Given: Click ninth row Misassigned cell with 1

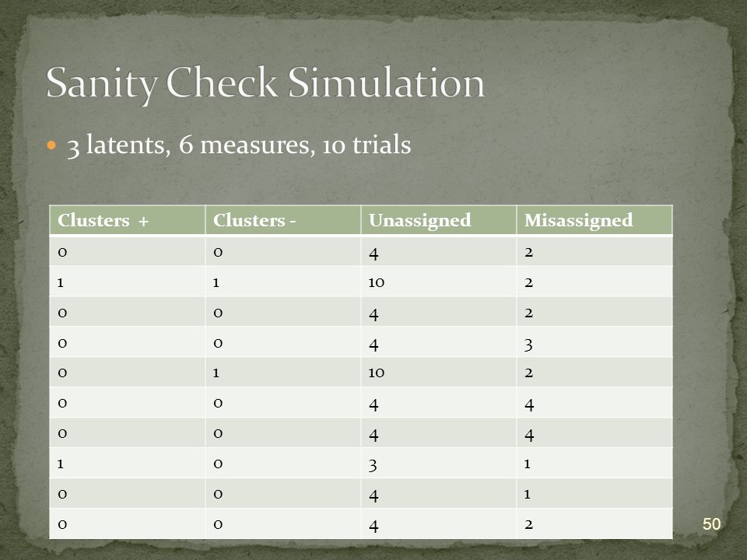Looking at the screenshot, I should pos(594,494).
